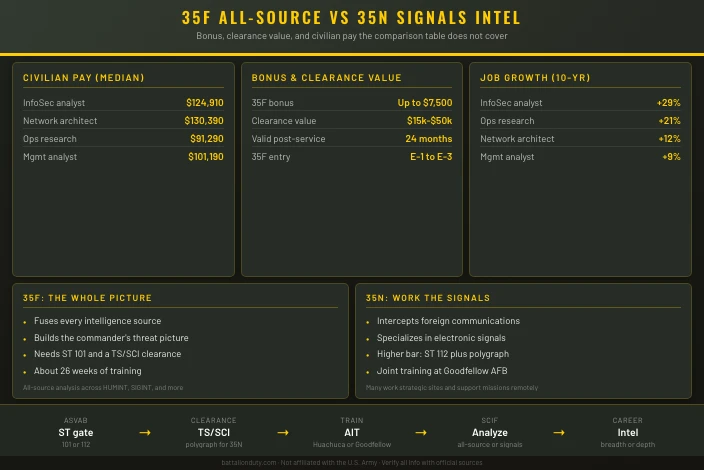The height and width of the screenshot is (470, 704).
Task: Select the 35F bonus row label
Action: pos(273,103)
